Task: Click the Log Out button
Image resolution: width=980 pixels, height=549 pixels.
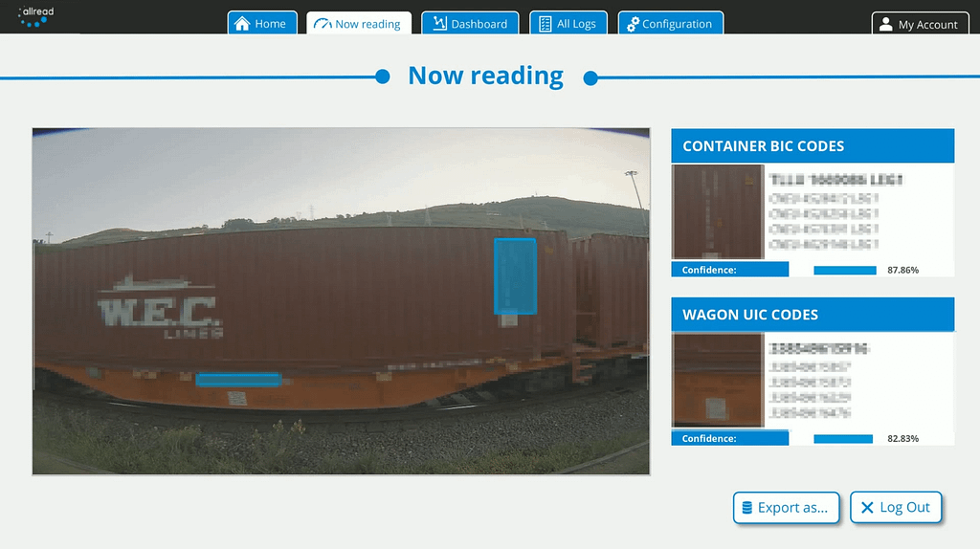Action: coord(896,508)
